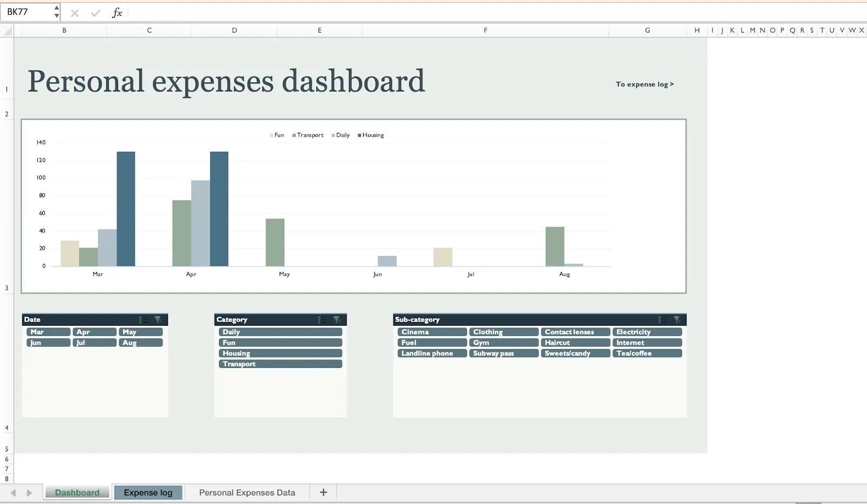This screenshot has height=504, width=867.
Task: Toggle multi-select in the Sub-category slicer
Action: coord(662,320)
